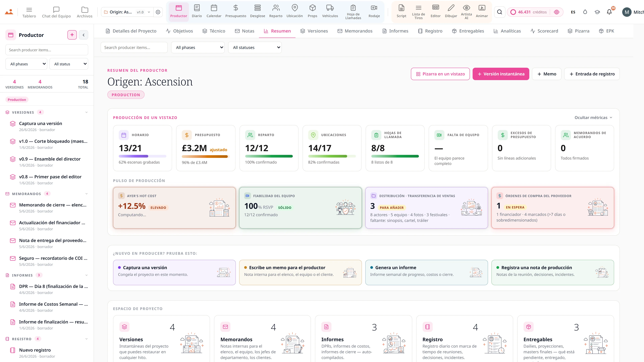This screenshot has width=644, height=362.
Task: Switch to the Versiones tab
Action: click(x=314, y=31)
